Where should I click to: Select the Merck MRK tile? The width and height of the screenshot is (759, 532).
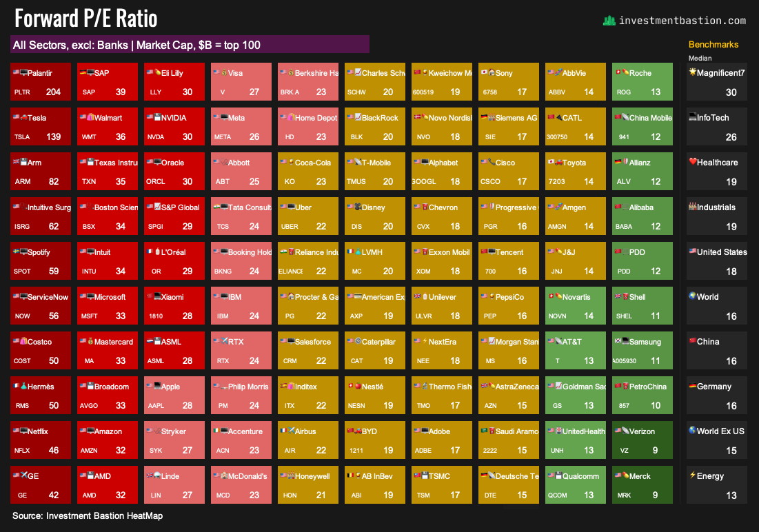(x=642, y=484)
